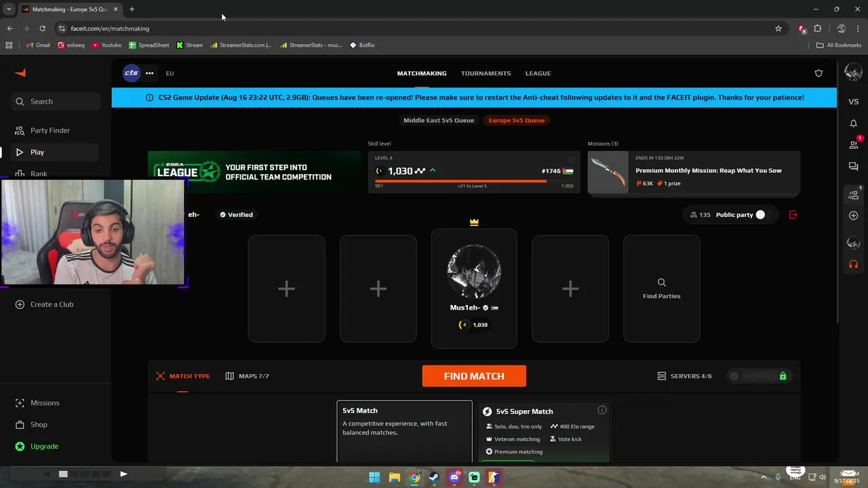Image resolution: width=868 pixels, height=488 pixels.
Task: Select the Europe 5v5 Queue
Action: [516, 121]
